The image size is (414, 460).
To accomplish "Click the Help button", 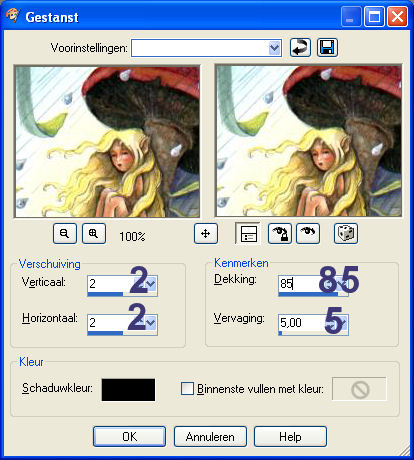I will click(290, 436).
